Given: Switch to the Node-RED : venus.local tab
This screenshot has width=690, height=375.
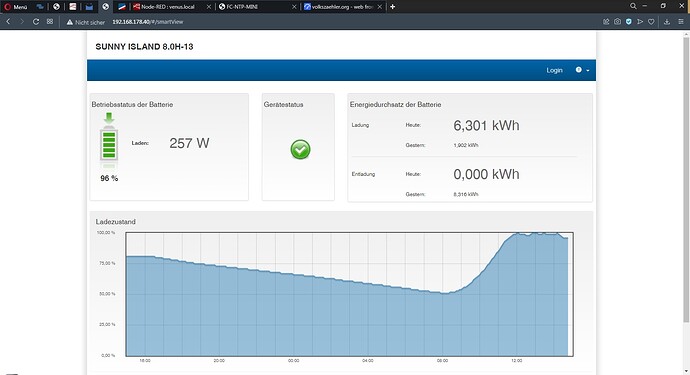Looking at the screenshot, I should (x=167, y=7).
